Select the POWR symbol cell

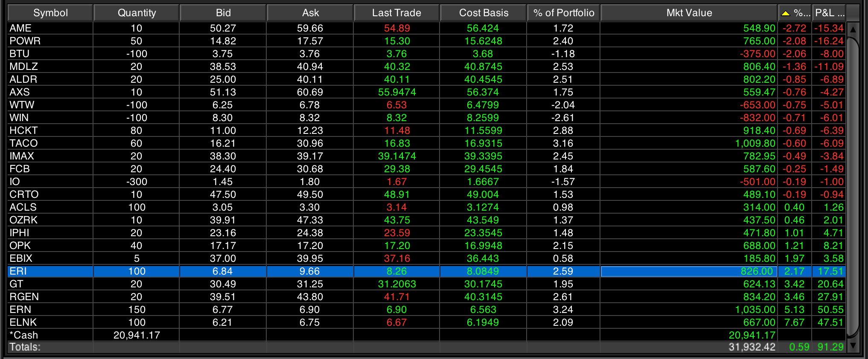click(x=50, y=41)
